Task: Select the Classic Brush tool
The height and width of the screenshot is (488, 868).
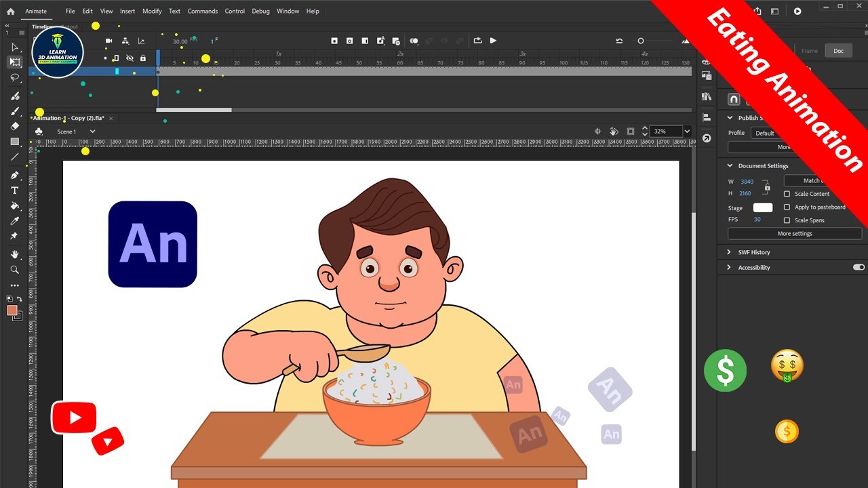Action: [x=15, y=111]
